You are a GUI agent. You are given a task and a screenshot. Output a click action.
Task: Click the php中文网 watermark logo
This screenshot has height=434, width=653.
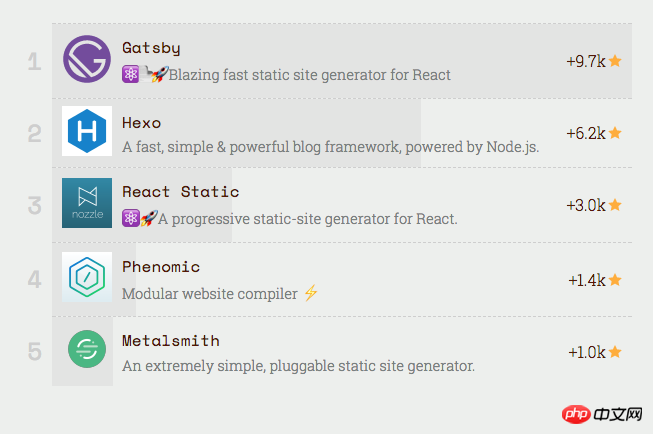(602, 414)
